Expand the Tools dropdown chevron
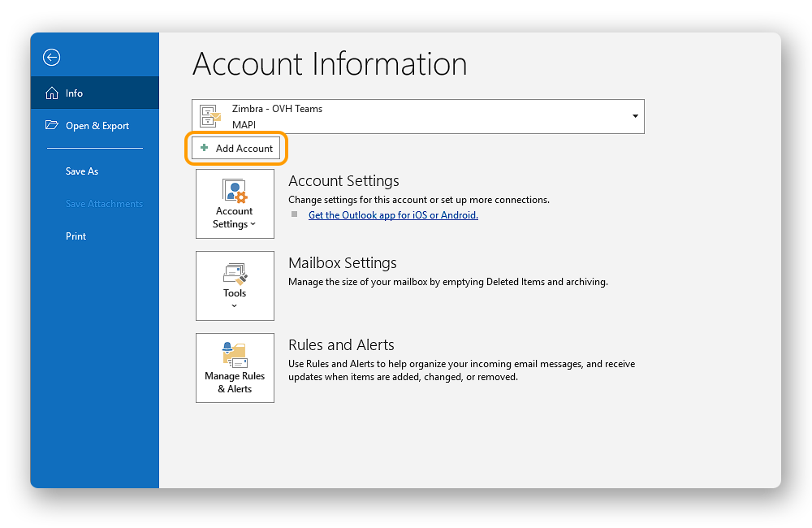The width and height of the screenshot is (812, 528). [x=235, y=306]
